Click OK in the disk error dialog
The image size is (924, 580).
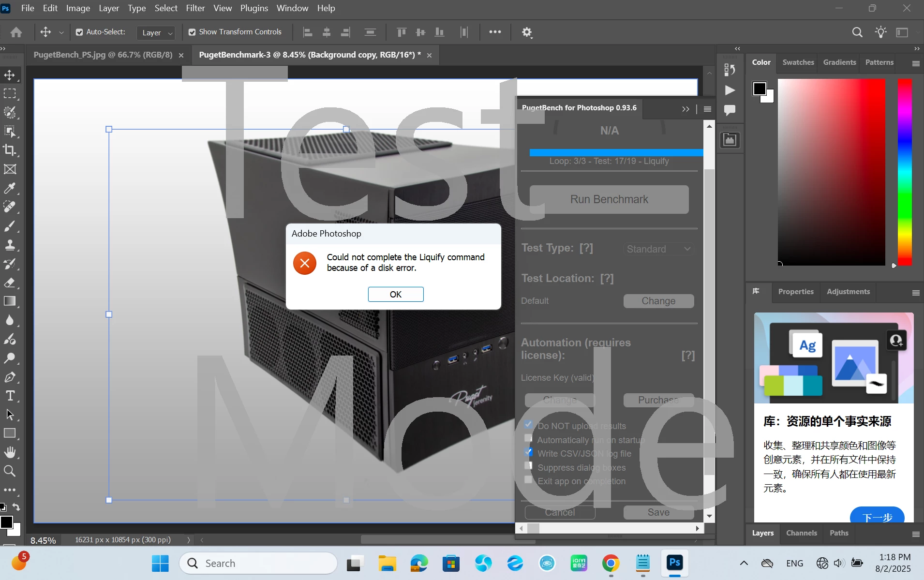[396, 294]
